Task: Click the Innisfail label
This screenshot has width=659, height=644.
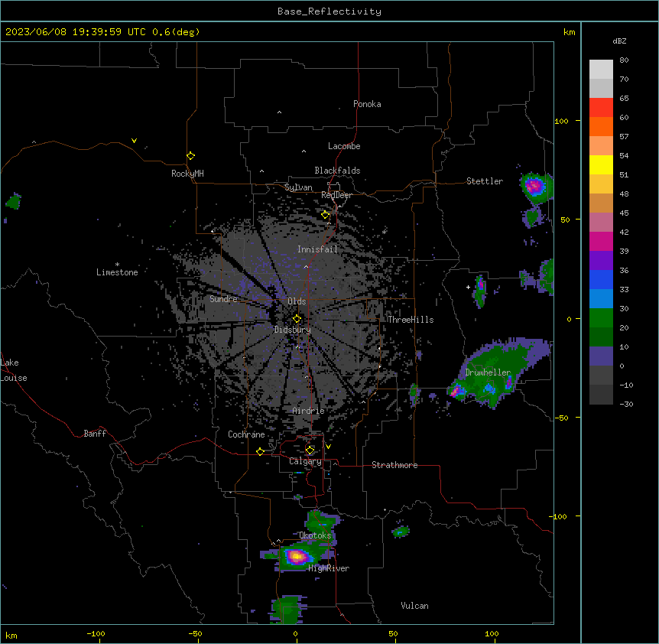Action: (x=317, y=249)
